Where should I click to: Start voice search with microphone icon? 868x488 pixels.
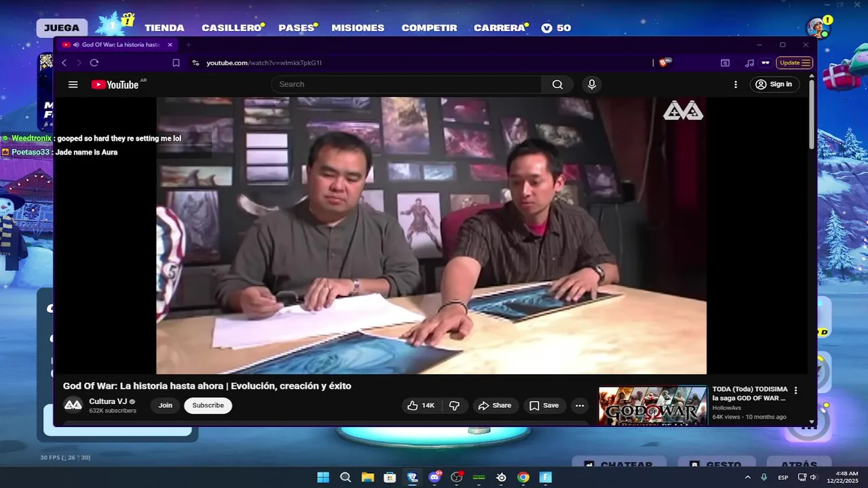pyautogui.click(x=592, y=85)
